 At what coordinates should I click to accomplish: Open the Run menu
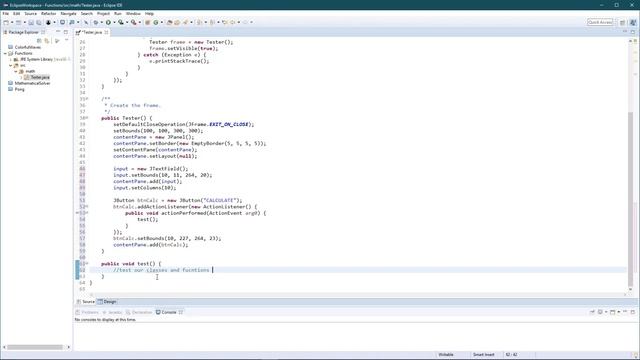tap(118, 13)
